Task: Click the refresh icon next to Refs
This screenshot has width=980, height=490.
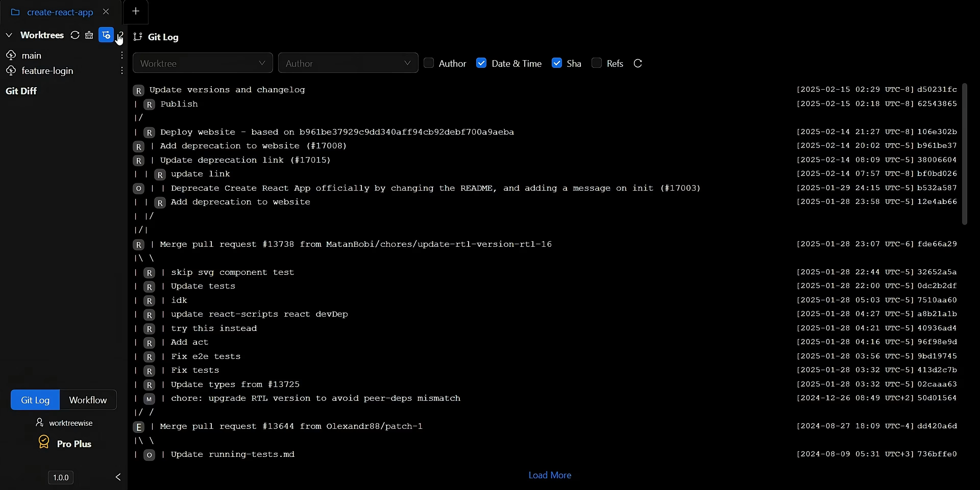Action: [638, 63]
